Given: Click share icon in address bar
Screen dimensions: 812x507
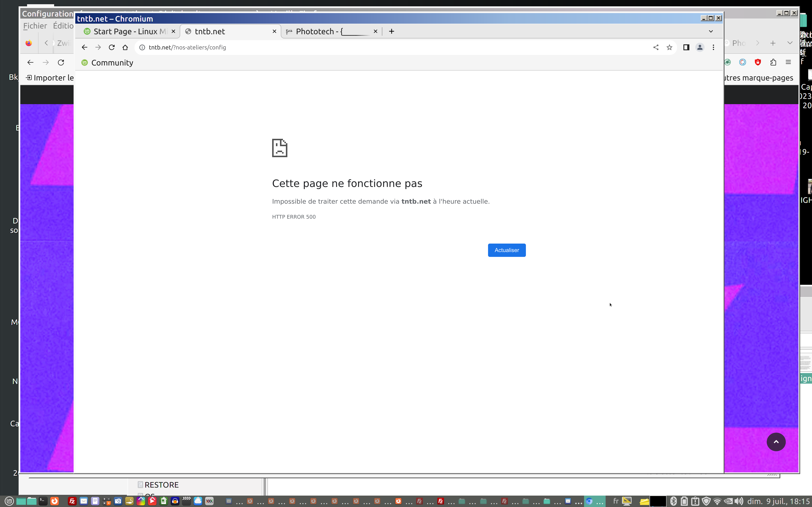Looking at the screenshot, I should 656,47.
